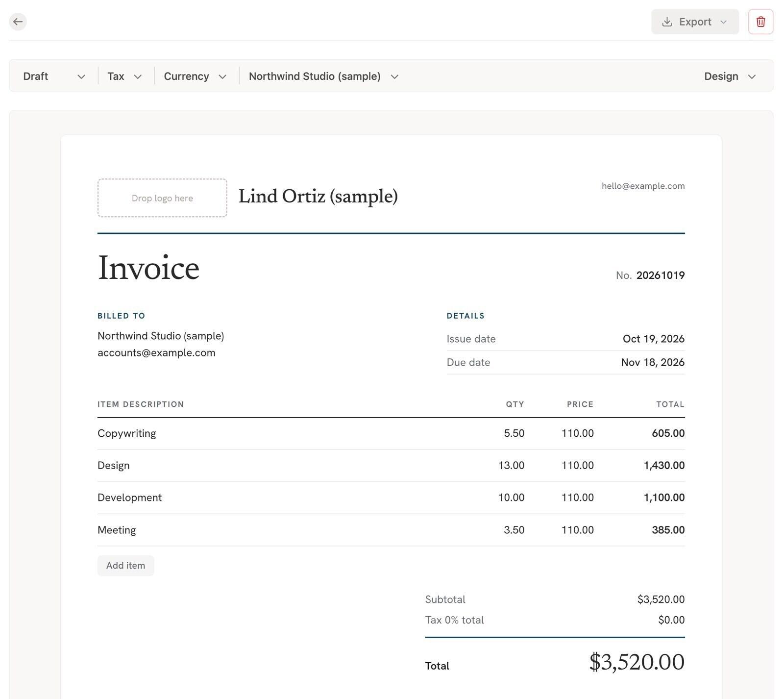This screenshot has height=699, width=784.
Task: Click the billed-to name Northwind Studio (sample)
Action: (161, 336)
